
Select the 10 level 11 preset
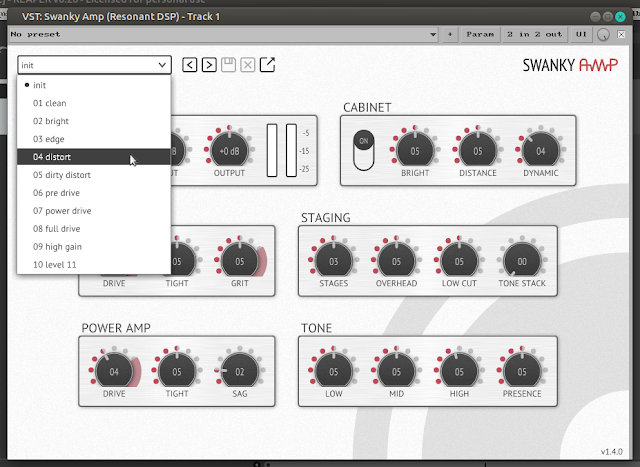[x=94, y=265]
